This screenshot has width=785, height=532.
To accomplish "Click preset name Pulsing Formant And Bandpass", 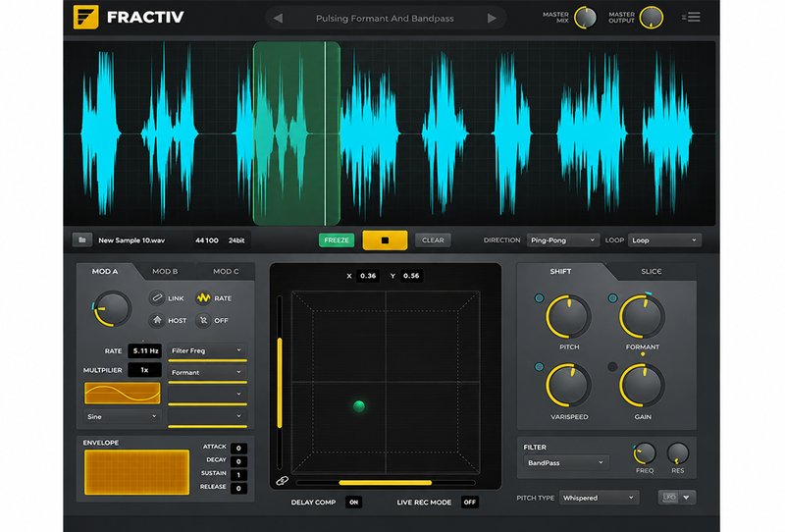I will coord(385,19).
